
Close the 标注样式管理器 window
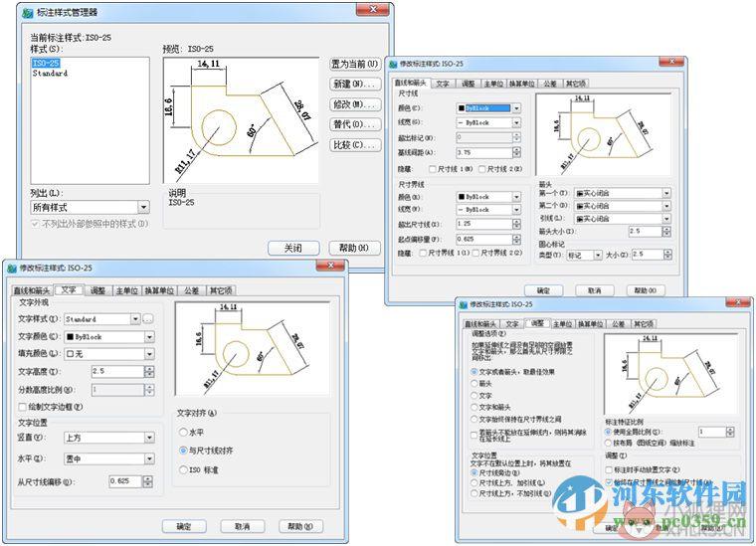coord(372,10)
